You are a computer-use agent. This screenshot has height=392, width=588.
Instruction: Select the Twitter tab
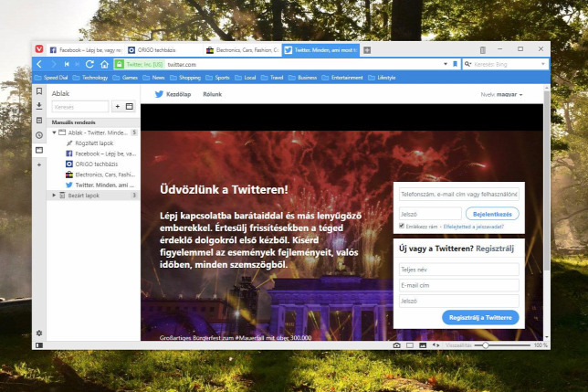[321, 50]
